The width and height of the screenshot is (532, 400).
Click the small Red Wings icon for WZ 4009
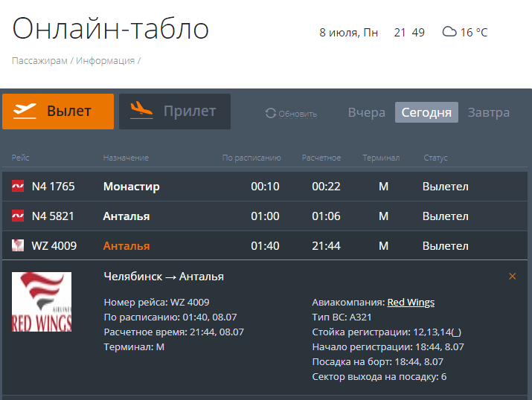click(18, 245)
